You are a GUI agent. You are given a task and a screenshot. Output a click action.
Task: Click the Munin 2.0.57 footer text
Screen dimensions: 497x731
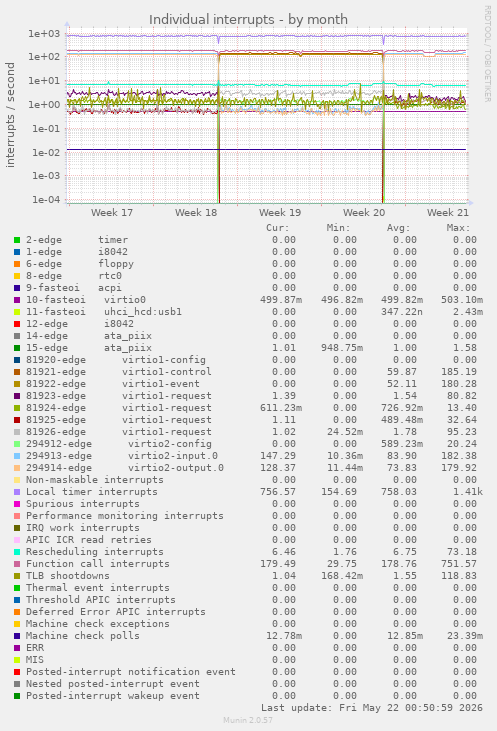coord(248,720)
